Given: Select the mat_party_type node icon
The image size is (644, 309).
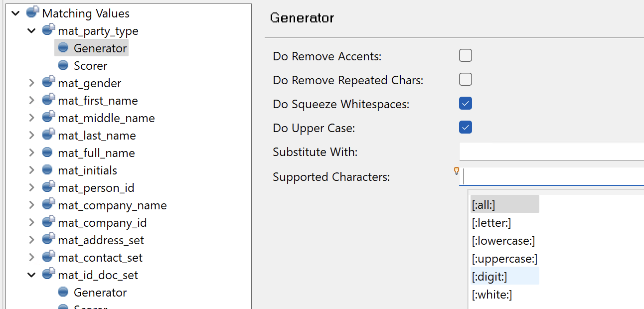Looking at the screenshot, I should pyautogui.click(x=48, y=29).
